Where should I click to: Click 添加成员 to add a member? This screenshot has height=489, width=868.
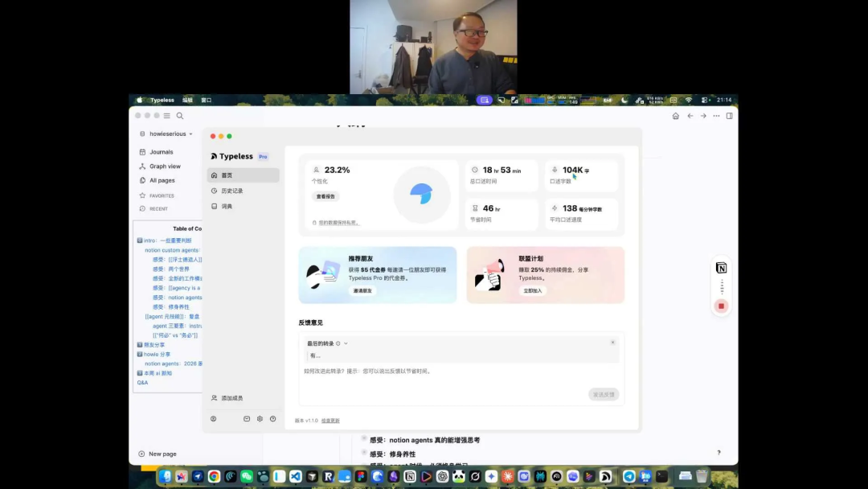(227, 397)
